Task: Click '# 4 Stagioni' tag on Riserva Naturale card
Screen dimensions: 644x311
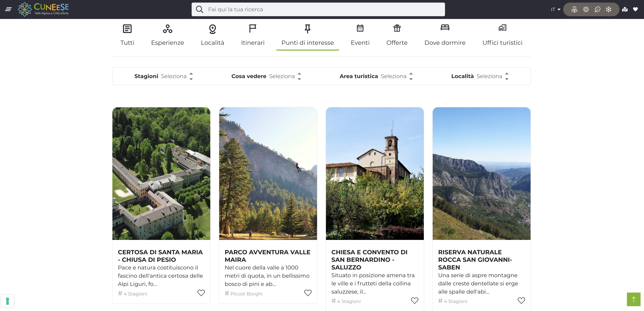Action: pos(453,301)
